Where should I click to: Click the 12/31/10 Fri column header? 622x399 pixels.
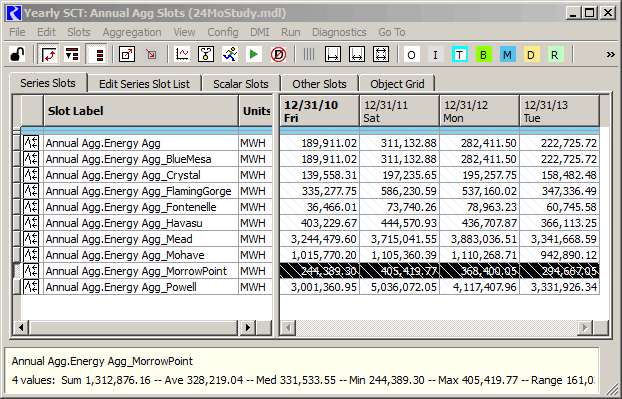click(x=320, y=111)
